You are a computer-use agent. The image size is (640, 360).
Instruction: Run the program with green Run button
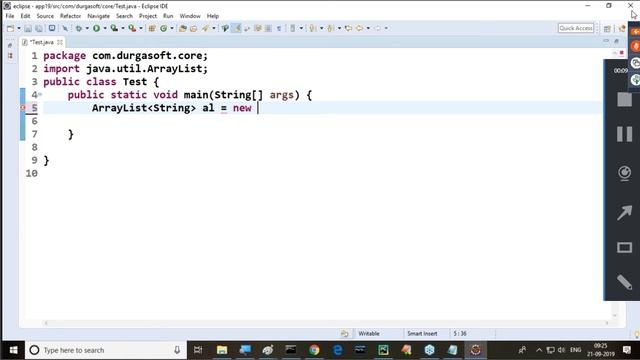click(x=96, y=28)
